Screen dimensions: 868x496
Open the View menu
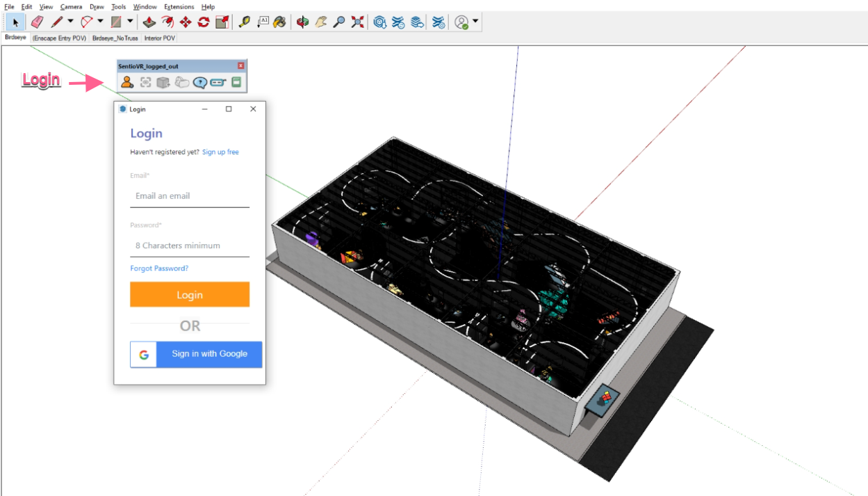point(46,6)
